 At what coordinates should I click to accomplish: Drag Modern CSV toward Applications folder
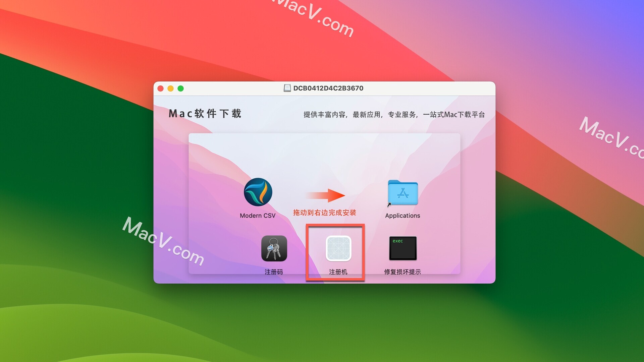257,197
